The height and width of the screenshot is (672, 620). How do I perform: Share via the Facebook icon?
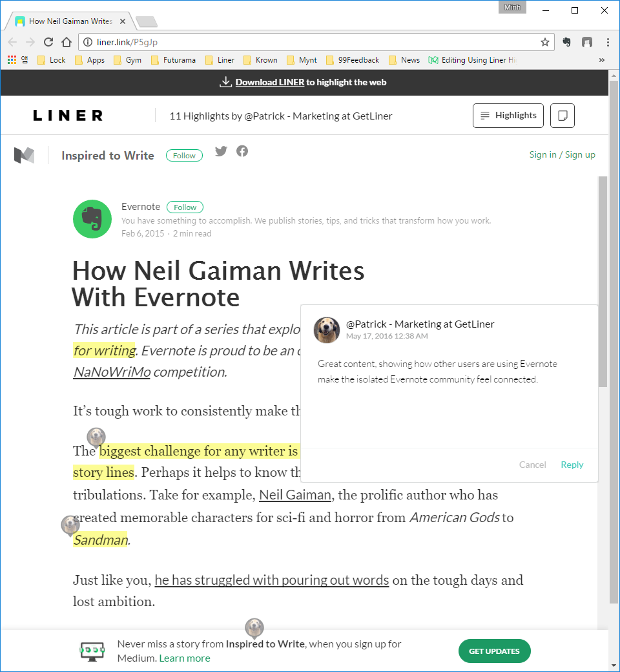[x=242, y=151]
